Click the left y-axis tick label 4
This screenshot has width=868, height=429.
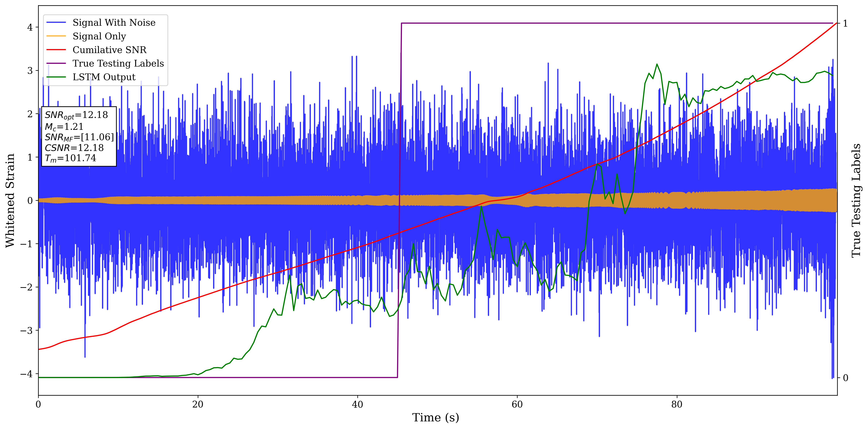click(x=30, y=27)
